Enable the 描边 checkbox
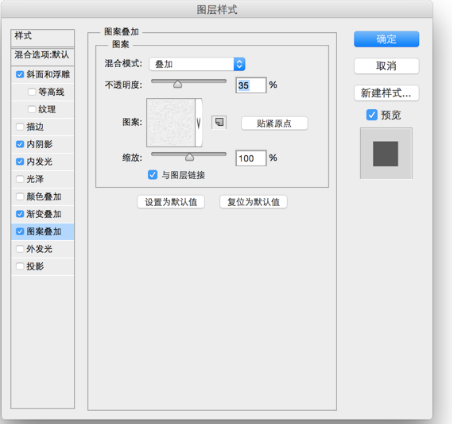This screenshot has height=424, width=452. [20, 127]
